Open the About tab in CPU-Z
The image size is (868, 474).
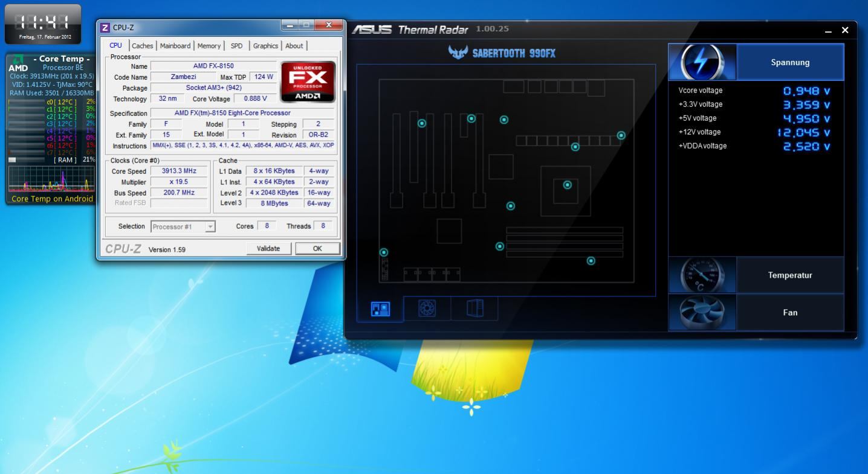tap(294, 46)
